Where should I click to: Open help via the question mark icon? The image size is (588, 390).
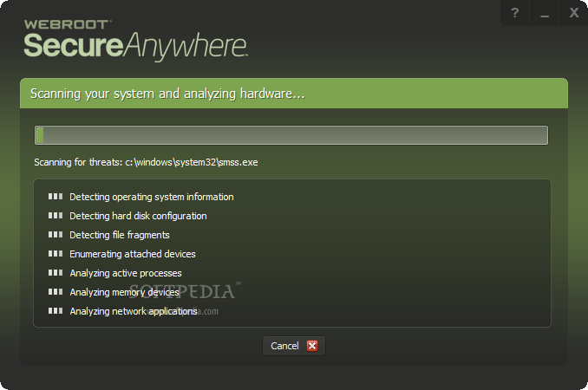[515, 13]
